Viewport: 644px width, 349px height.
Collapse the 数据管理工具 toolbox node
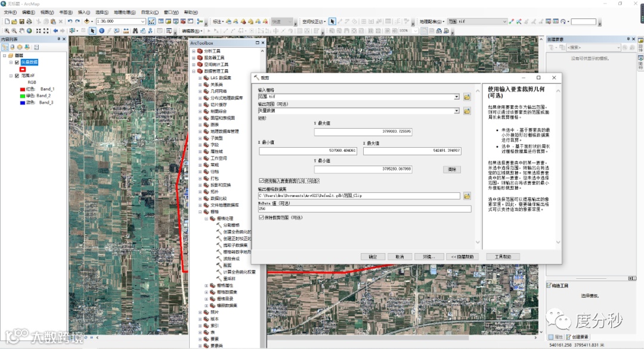coord(194,71)
